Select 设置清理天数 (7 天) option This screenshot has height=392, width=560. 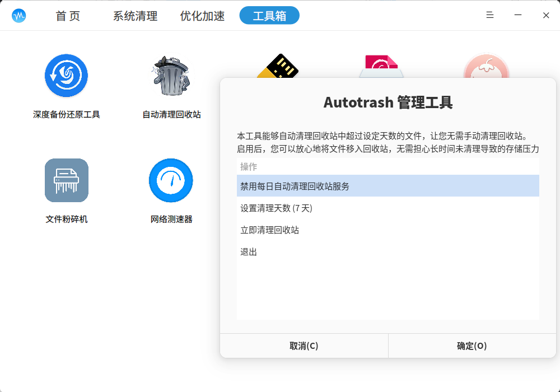[x=388, y=208]
